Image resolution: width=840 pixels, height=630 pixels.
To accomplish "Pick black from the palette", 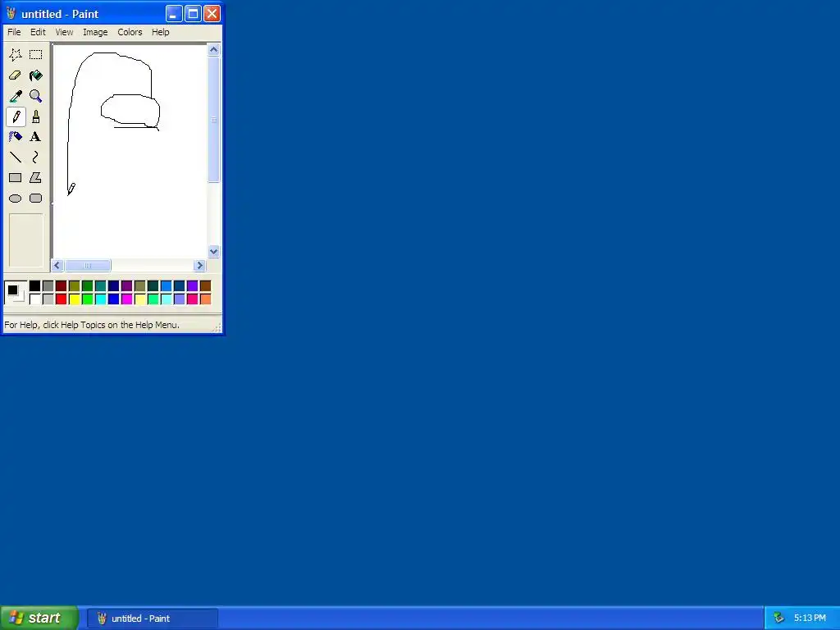I will click(x=34, y=286).
